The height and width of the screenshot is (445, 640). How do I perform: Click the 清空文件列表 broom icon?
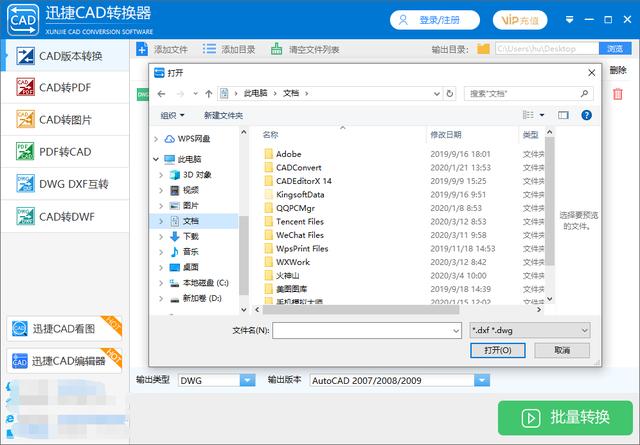pos(276,49)
